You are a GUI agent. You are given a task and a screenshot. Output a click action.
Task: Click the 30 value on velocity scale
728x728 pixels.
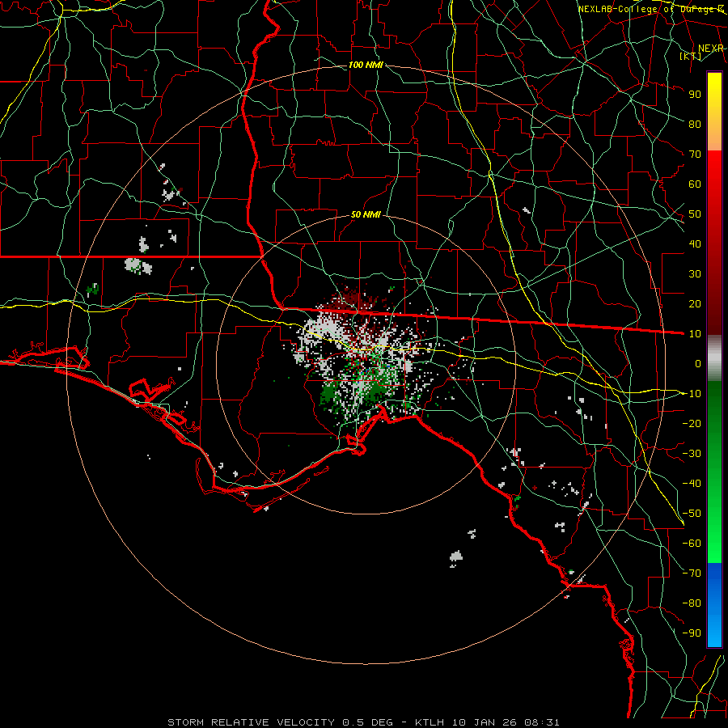[695, 274]
